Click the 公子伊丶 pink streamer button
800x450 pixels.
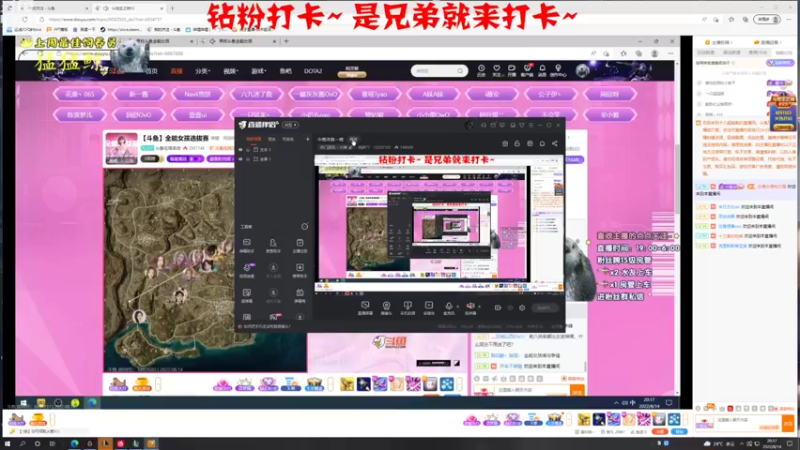pyautogui.click(x=550, y=94)
